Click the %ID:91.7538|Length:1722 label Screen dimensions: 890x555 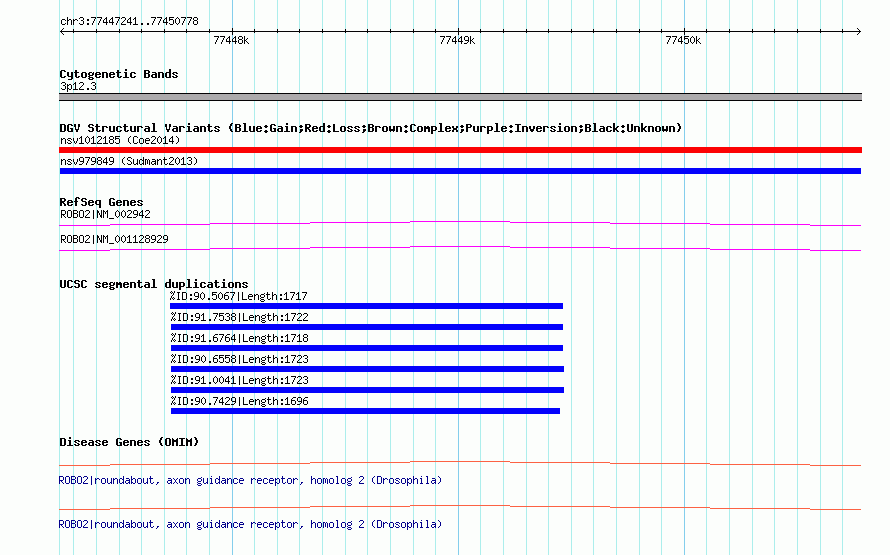click(239, 317)
